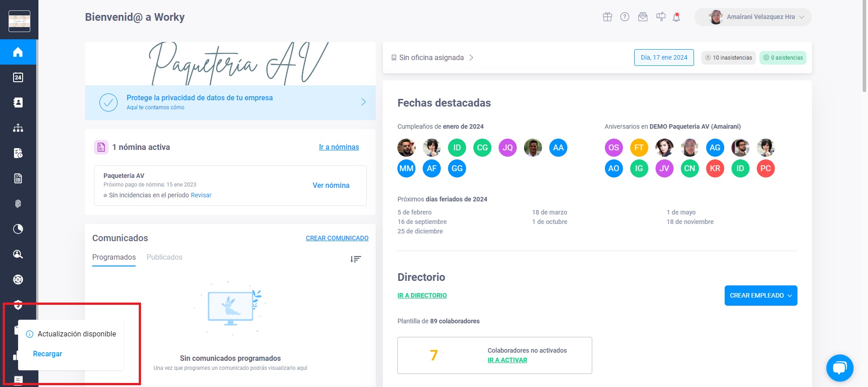Click the CREAR COMUNICADO link
The image size is (868, 387).
337,238
